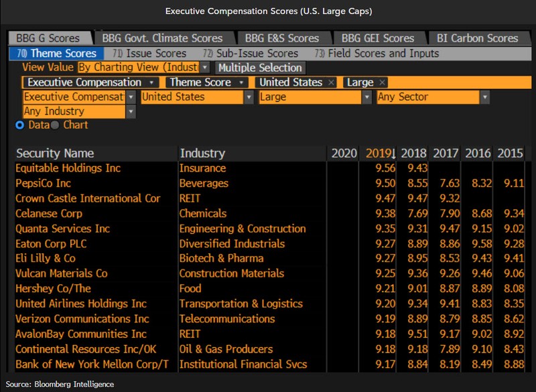Screen dimensions: 536x392
Task: Open Bank of New York Mellon Corp/T
Action: [x=92, y=365]
